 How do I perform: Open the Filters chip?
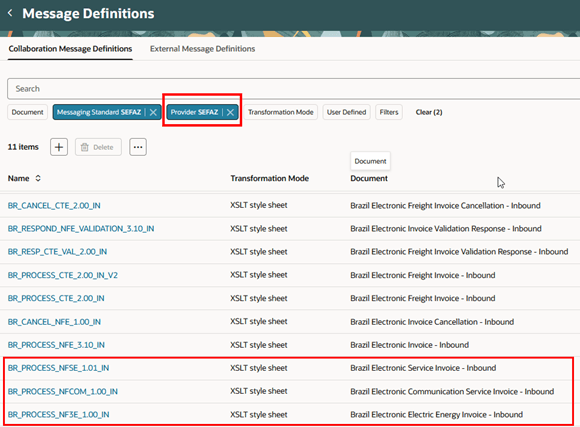389,112
